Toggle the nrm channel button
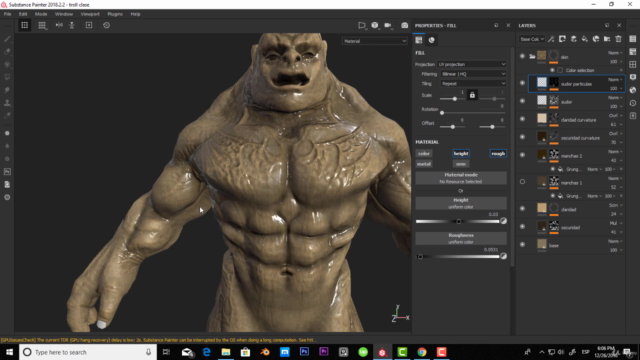The height and width of the screenshot is (360, 640). [461, 164]
